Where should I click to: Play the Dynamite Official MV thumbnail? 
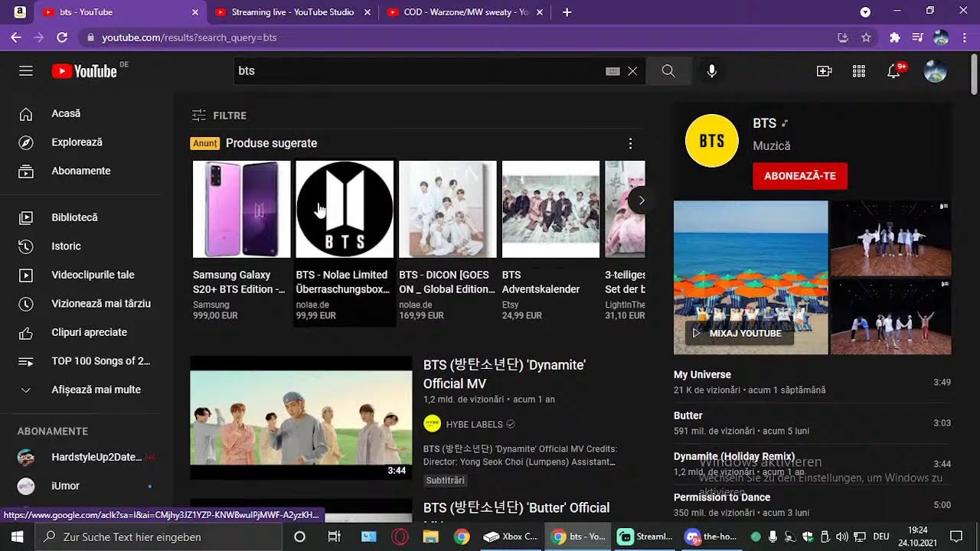click(x=301, y=418)
